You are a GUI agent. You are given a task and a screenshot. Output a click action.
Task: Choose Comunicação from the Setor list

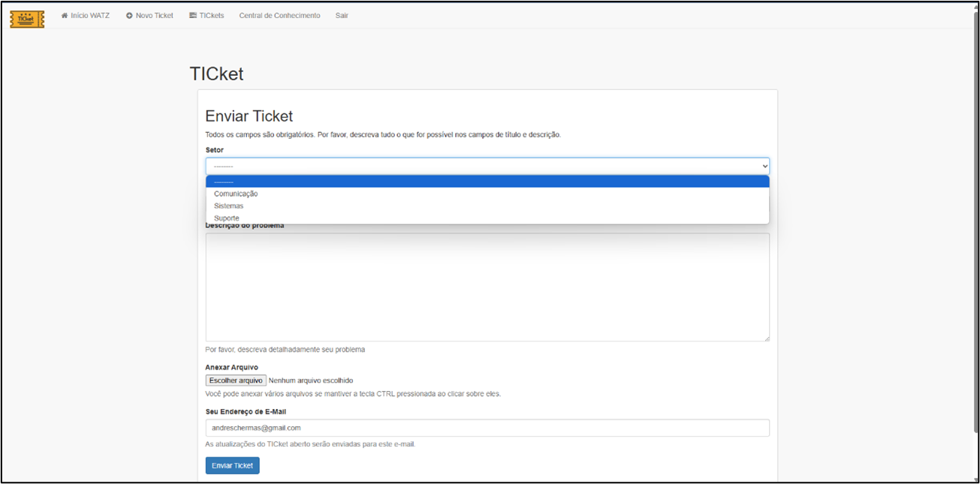coord(487,194)
